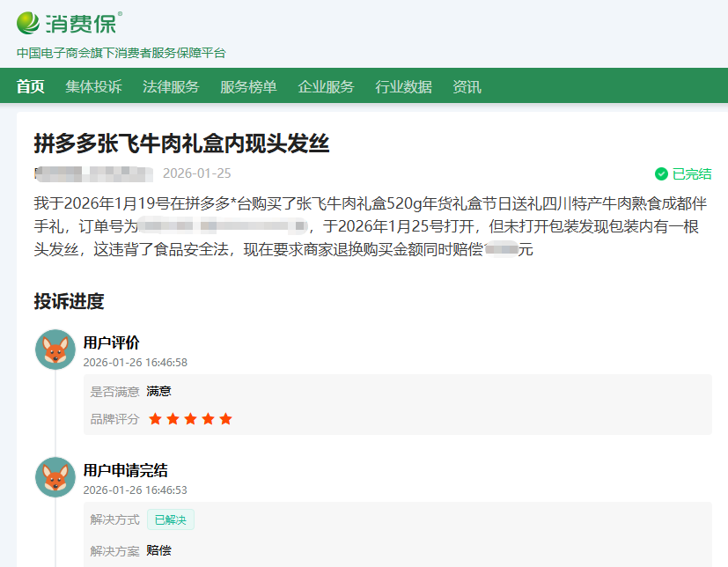
Task: Go to the 首页 navigation tab
Action: point(31,86)
